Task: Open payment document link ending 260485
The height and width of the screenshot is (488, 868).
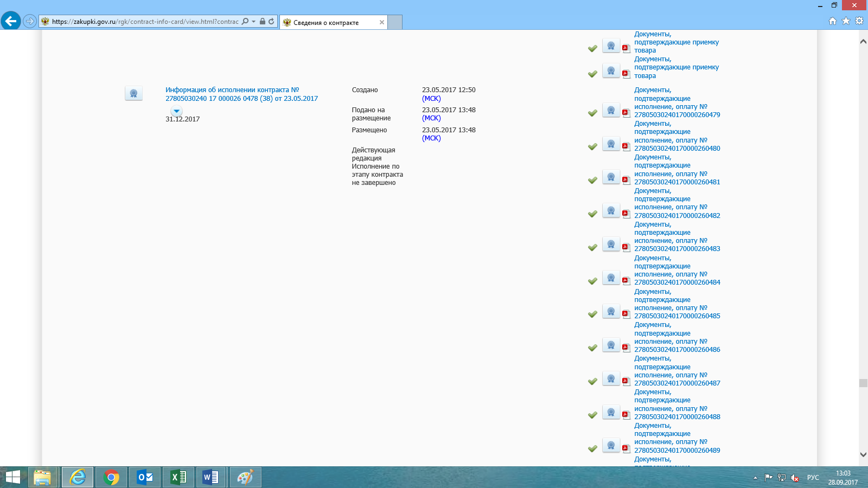Action: point(677,304)
